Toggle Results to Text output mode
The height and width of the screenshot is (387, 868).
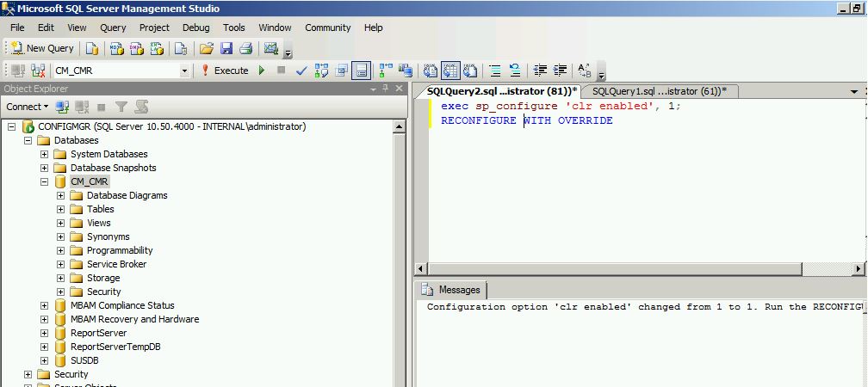[x=431, y=71]
